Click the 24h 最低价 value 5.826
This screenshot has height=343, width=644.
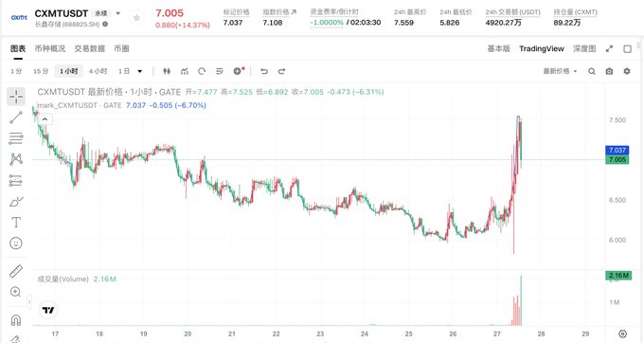pyautogui.click(x=450, y=23)
